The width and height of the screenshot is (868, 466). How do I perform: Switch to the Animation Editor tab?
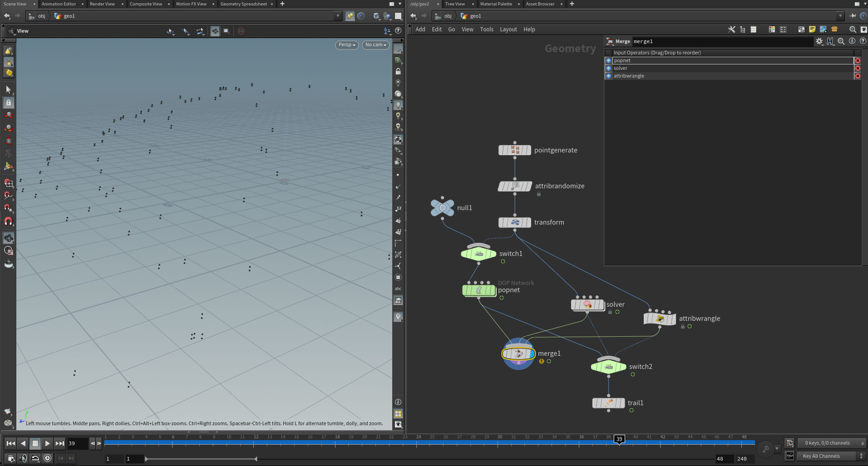(59, 4)
